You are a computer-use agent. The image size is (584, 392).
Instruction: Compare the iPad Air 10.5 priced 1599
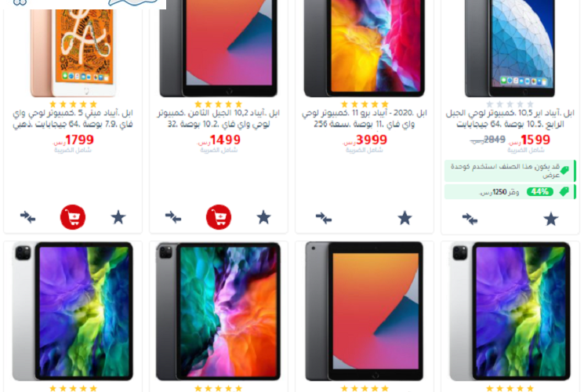click(x=470, y=219)
